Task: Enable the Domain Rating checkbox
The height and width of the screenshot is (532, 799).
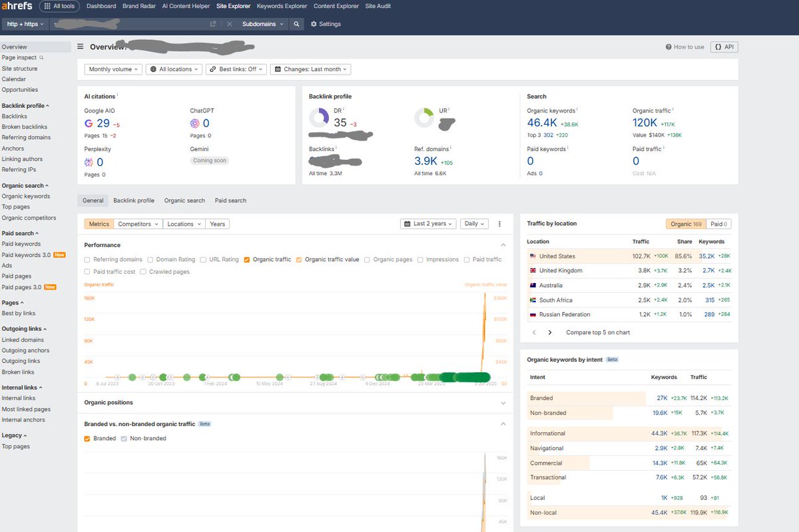Action: 150,260
